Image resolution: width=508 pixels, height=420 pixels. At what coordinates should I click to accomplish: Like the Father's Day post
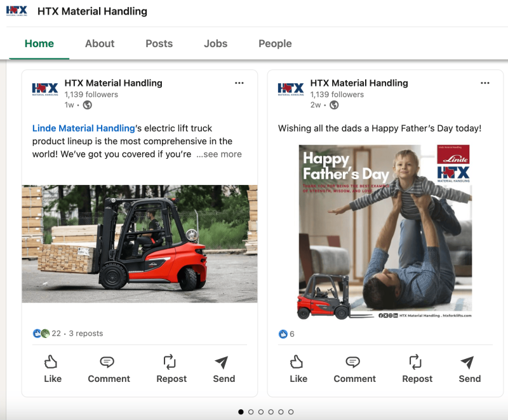(x=298, y=369)
